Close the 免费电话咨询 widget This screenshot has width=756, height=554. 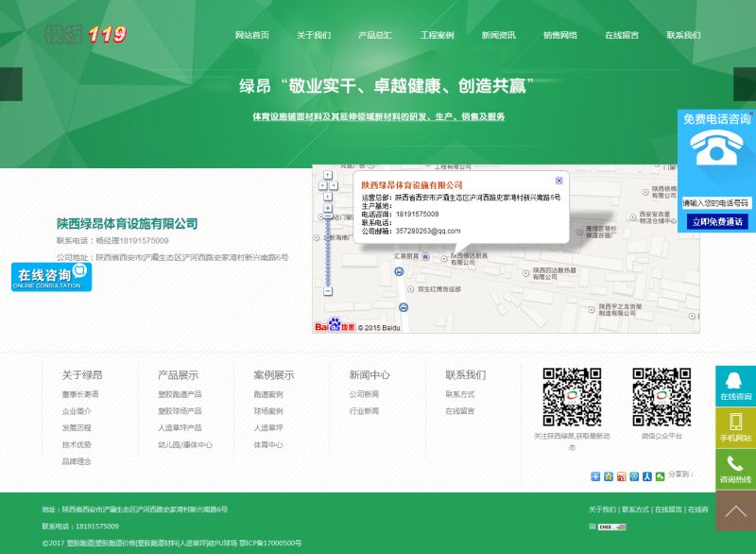[x=751, y=113]
